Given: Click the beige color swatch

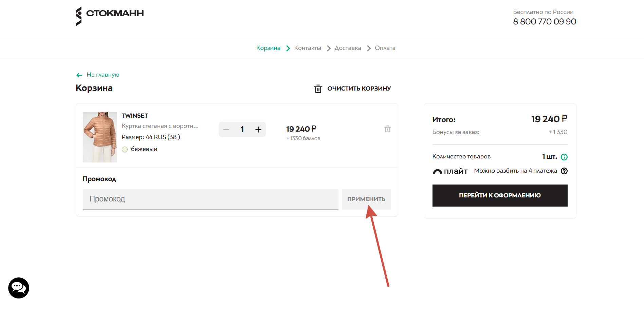Looking at the screenshot, I should tap(125, 149).
